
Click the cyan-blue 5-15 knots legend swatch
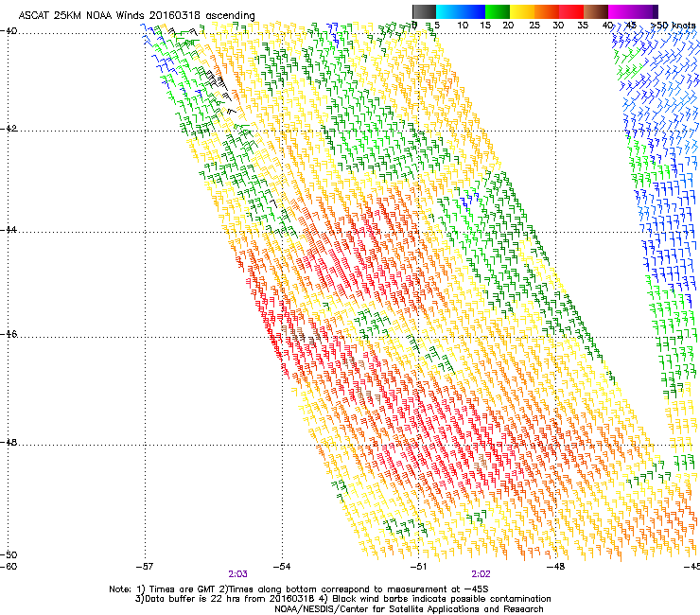click(461, 11)
